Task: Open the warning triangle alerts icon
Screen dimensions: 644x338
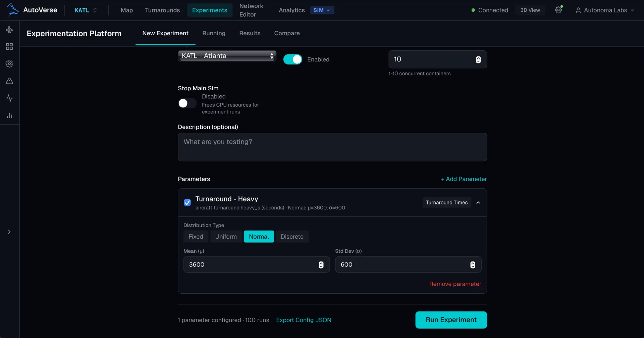Action: coord(9,81)
